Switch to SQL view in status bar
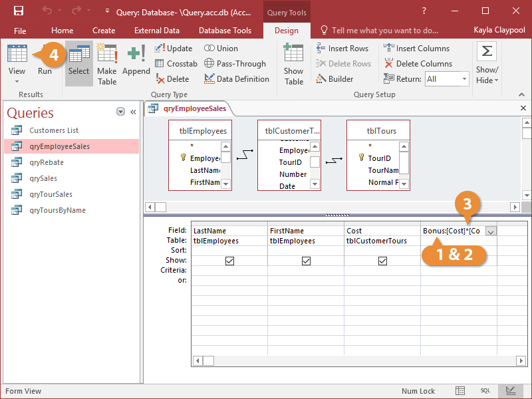Viewport: 532px width, 399px height. point(485,391)
